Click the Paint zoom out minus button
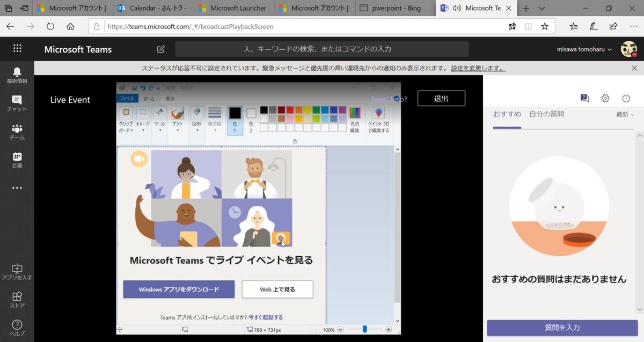Viewport: 644px width, 342px height. pyautogui.click(x=340, y=329)
